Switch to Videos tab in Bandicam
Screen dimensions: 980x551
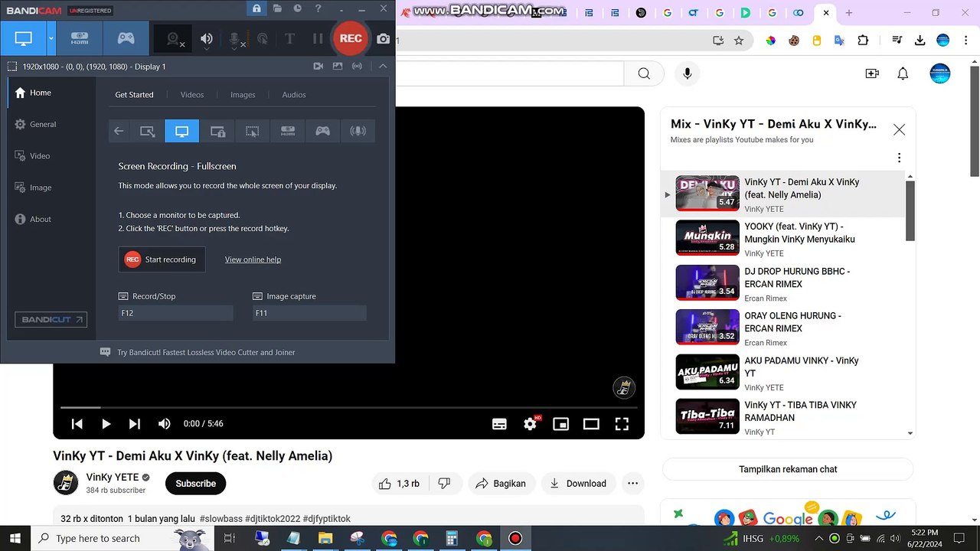coord(192,95)
